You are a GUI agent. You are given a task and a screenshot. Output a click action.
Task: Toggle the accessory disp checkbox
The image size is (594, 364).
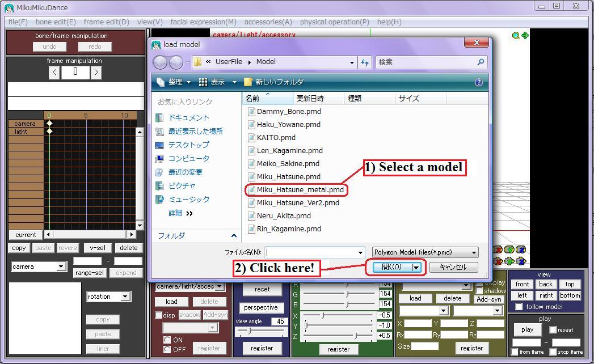[159, 315]
